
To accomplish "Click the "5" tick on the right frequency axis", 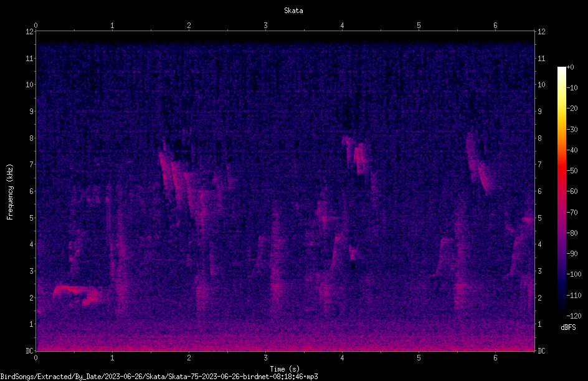I will pos(539,218).
